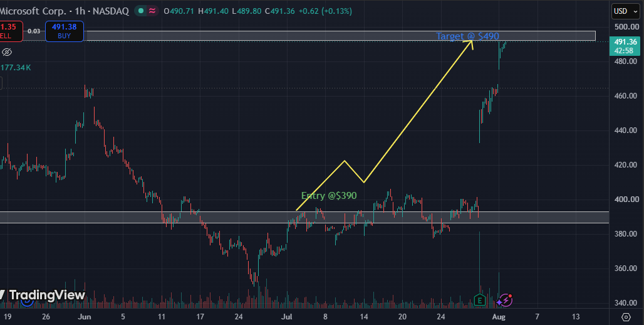Click the 26 date label on time axis

[46, 317]
